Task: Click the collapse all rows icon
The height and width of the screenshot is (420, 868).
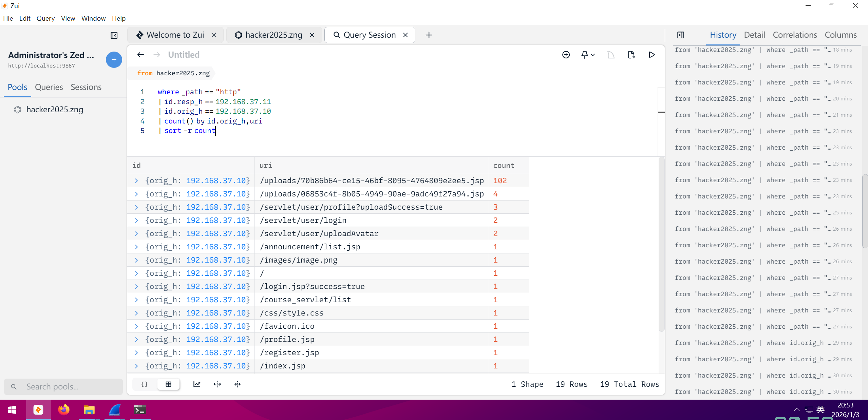Action: pos(238,384)
